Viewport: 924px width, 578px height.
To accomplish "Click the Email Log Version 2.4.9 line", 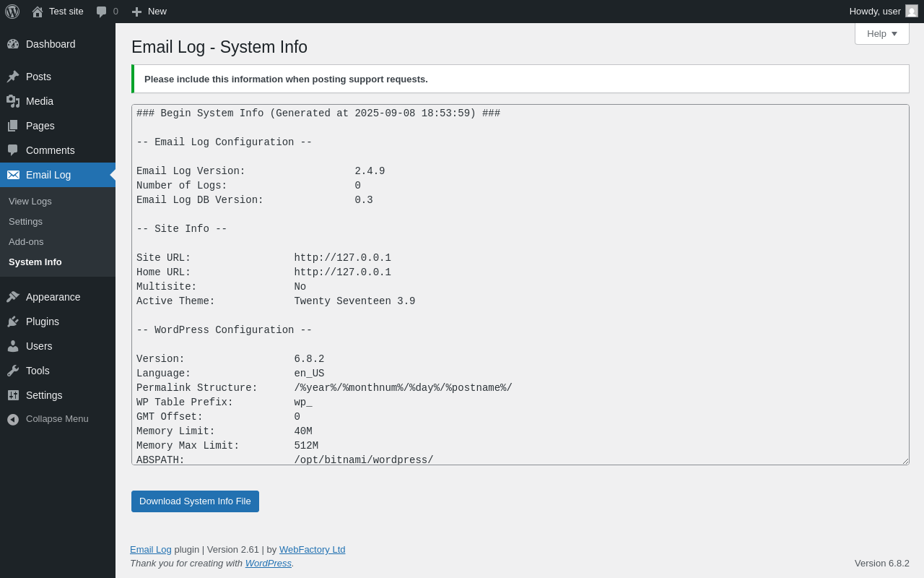I will point(261,171).
